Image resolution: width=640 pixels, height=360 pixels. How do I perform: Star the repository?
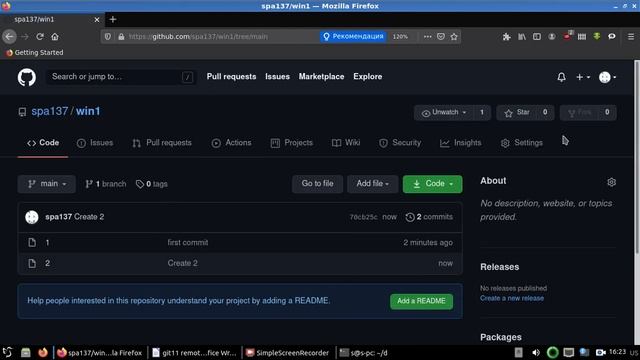point(517,113)
